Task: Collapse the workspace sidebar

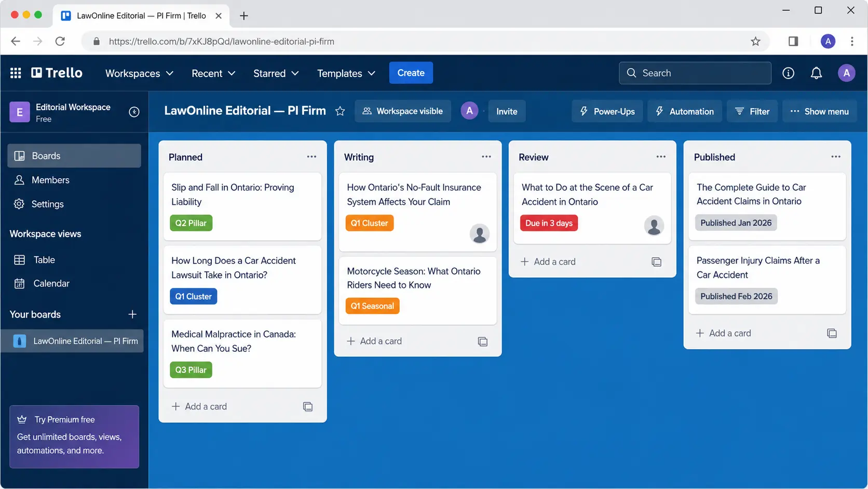Action: [x=134, y=112]
